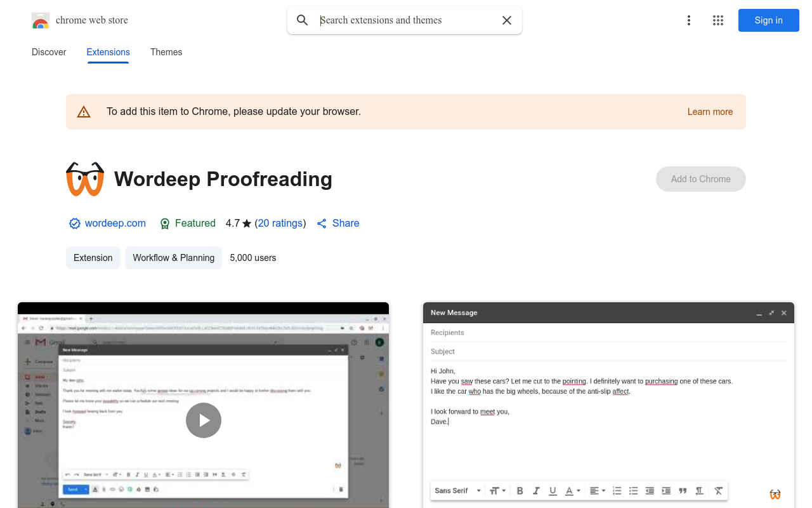Increase indent in compose toolbar

coord(666,491)
